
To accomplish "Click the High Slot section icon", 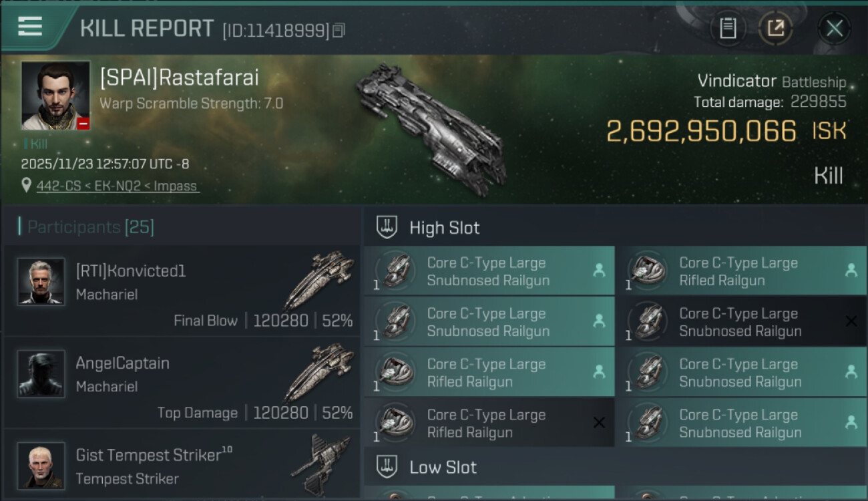I will tap(387, 228).
